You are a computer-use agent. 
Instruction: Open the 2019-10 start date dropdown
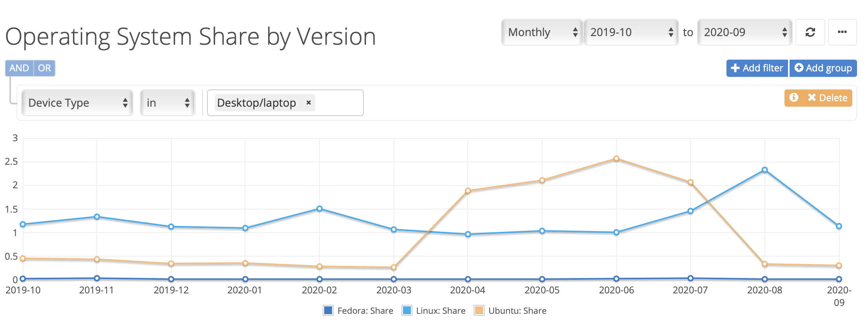[x=631, y=32]
